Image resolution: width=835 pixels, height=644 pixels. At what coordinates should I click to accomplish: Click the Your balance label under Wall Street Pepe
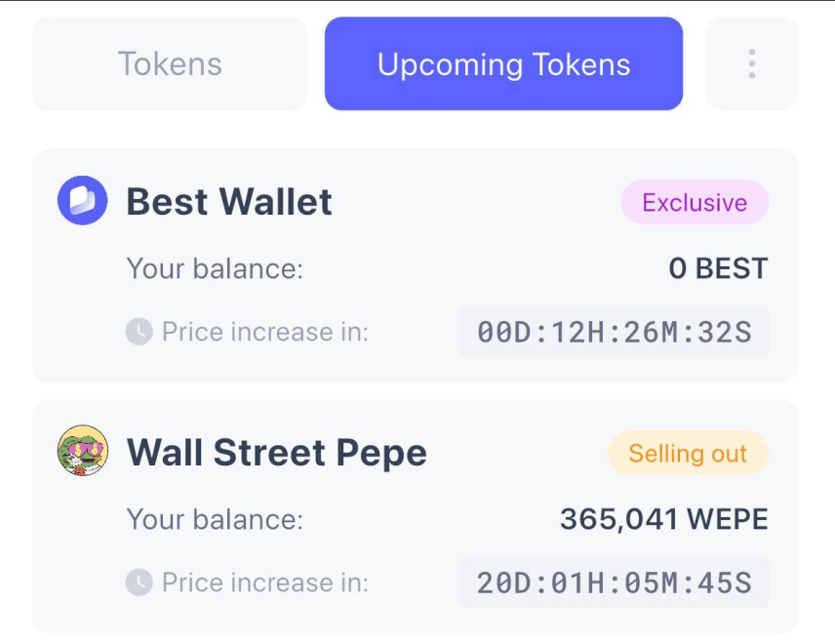pyautogui.click(x=216, y=519)
